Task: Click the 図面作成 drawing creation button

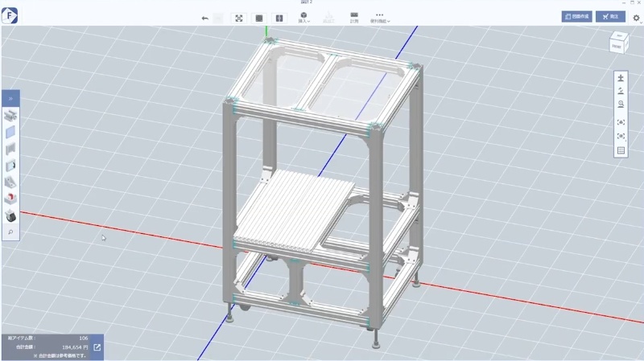Action: pos(576,16)
